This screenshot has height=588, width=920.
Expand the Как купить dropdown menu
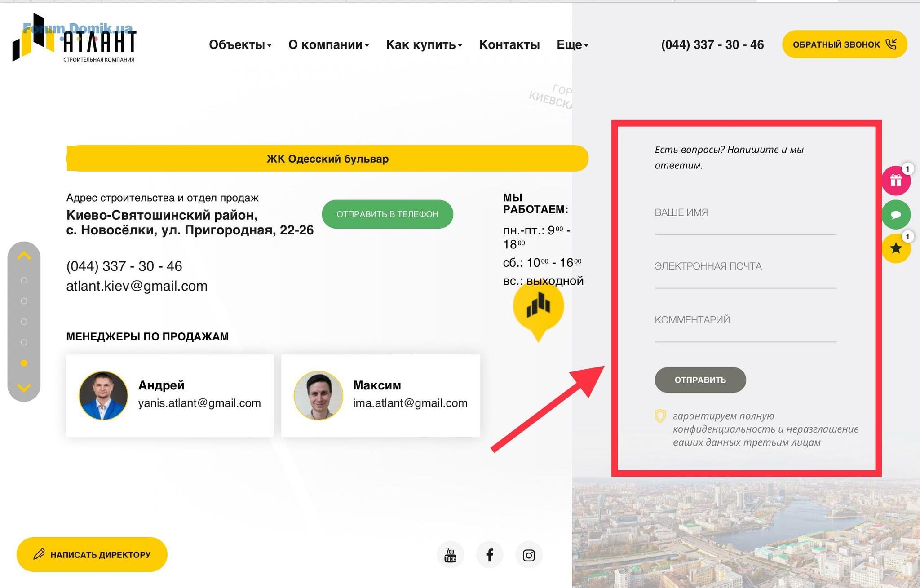pos(425,44)
